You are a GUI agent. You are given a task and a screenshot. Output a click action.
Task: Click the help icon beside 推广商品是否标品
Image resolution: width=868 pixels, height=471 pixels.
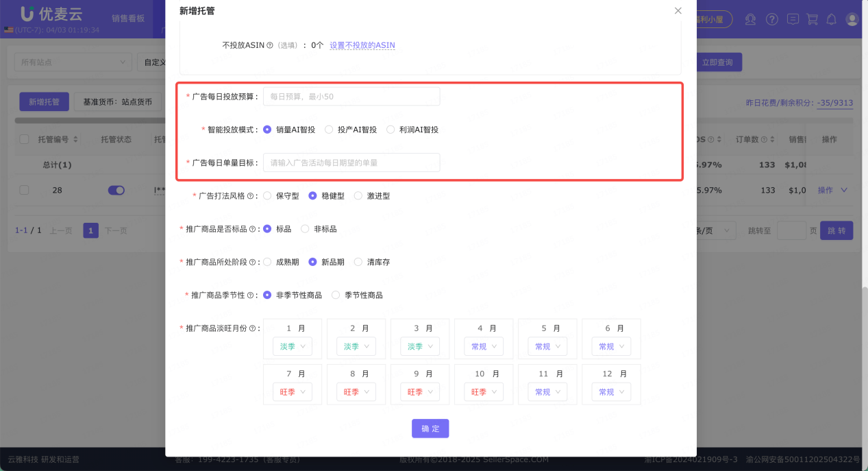point(253,229)
